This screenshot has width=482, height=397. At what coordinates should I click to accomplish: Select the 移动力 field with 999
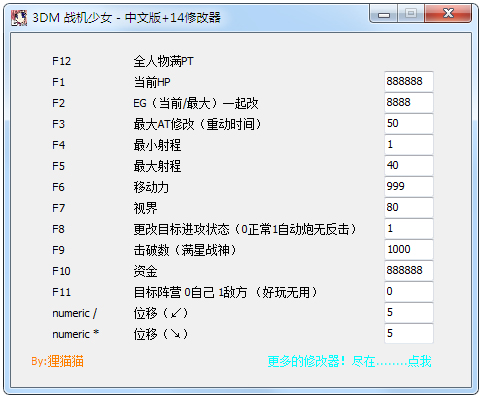[x=409, y=186]
